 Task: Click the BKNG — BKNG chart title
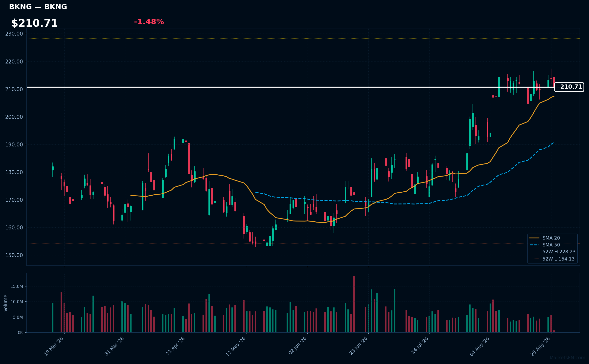click(x=38, y=7)
